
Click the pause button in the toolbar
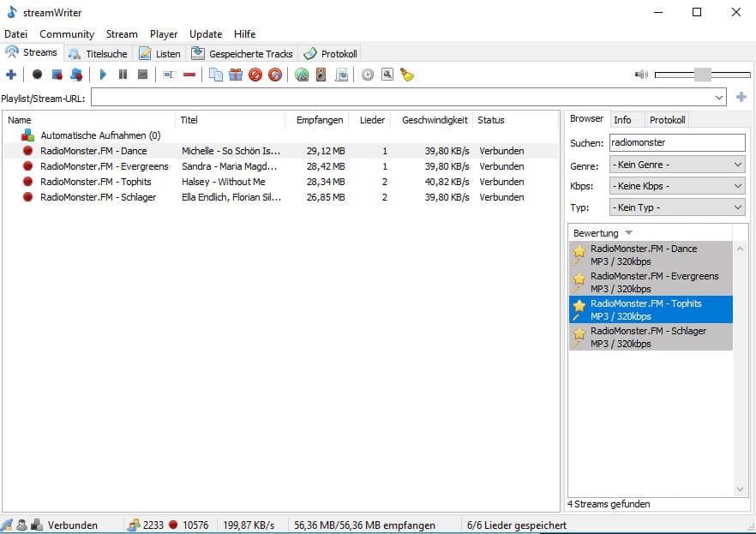[123, 75]
